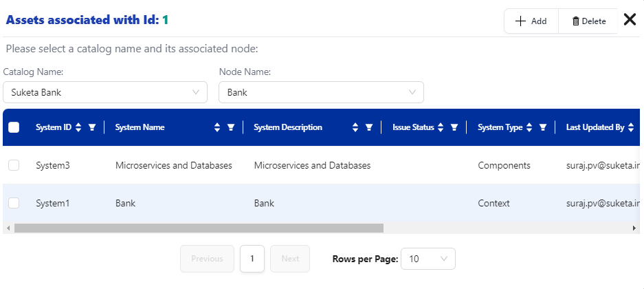Open filter for System Name column
The width and height of the screenshot is (644, 289).
[231, 127]
